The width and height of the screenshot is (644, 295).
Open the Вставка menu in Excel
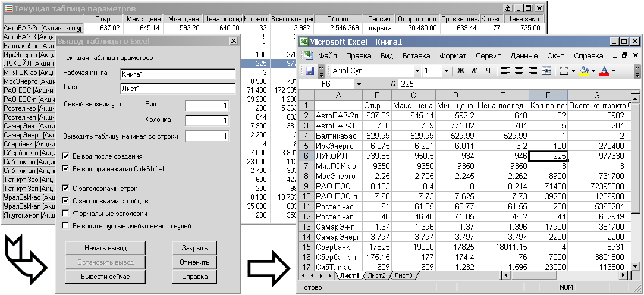416,56
